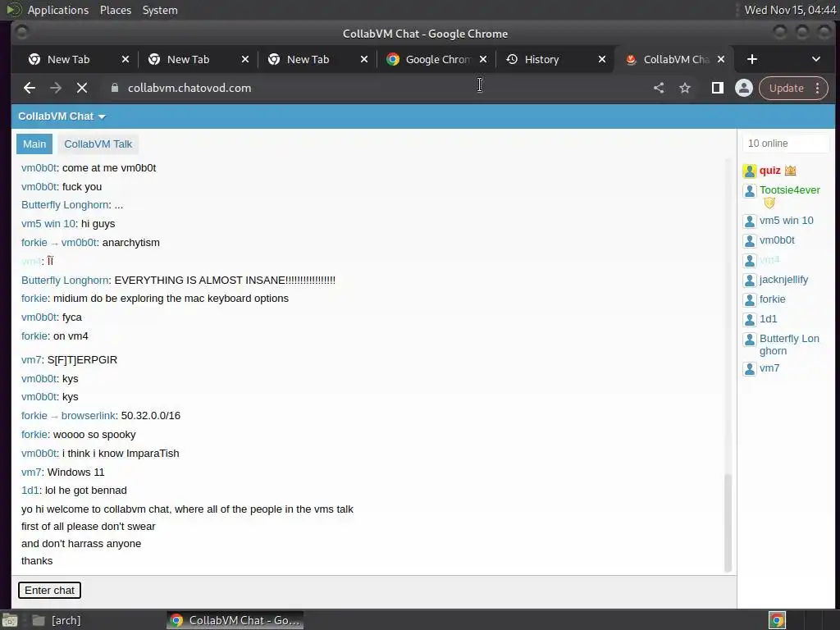This screenshot has width=840, height=630.
Task: Click browserlink name in forkie's message
Action: [x=89, y=416]
